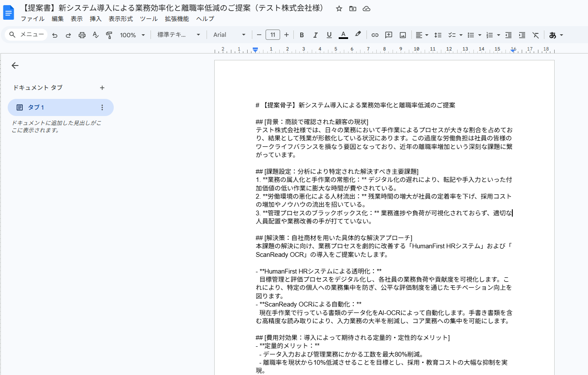
Task: Apply a bulleted list
Action: click(x=471, y=35)
